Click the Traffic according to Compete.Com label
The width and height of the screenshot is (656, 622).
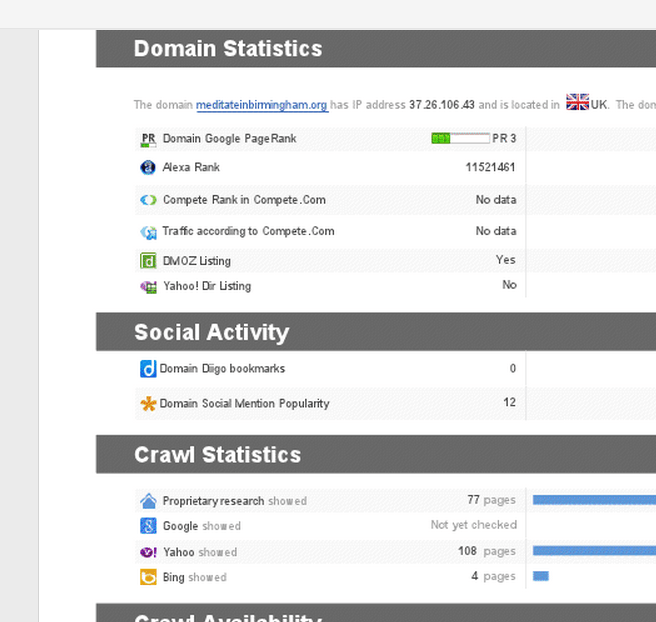248,231
